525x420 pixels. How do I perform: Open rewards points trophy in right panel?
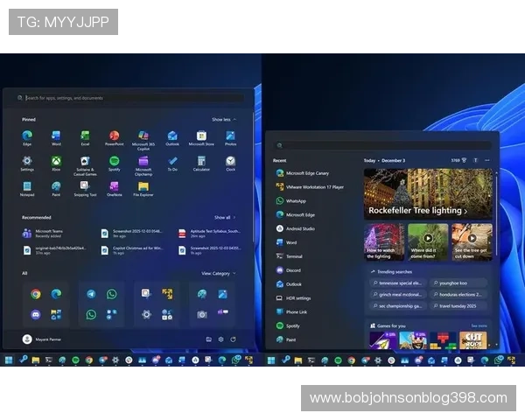coord(459,160)
